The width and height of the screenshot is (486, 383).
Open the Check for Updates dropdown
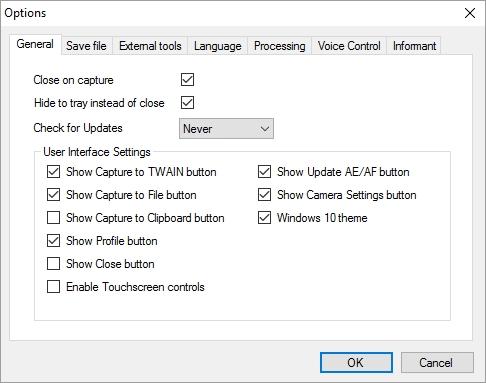coord(226,128)
